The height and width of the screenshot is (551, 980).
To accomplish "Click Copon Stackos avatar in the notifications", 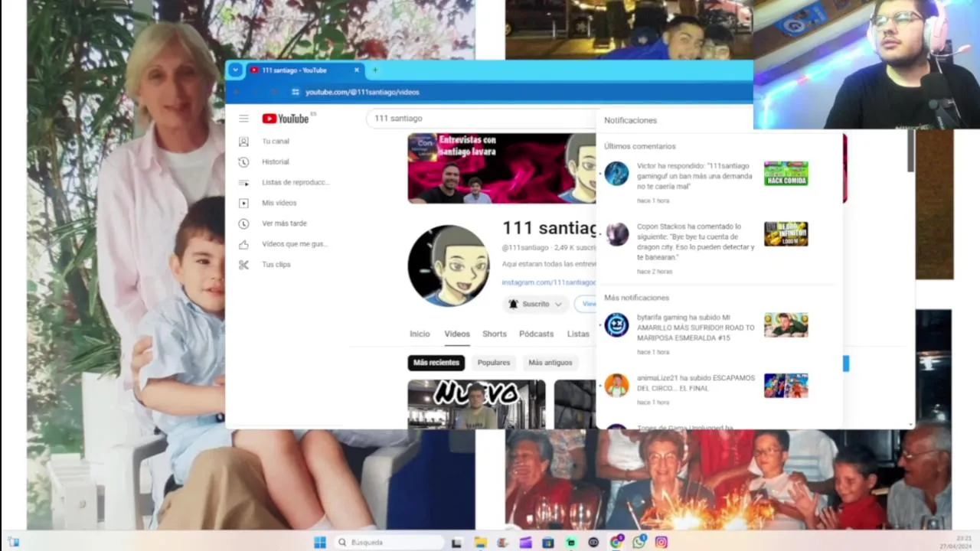I will pyautogui.click(x=616, y=234).
